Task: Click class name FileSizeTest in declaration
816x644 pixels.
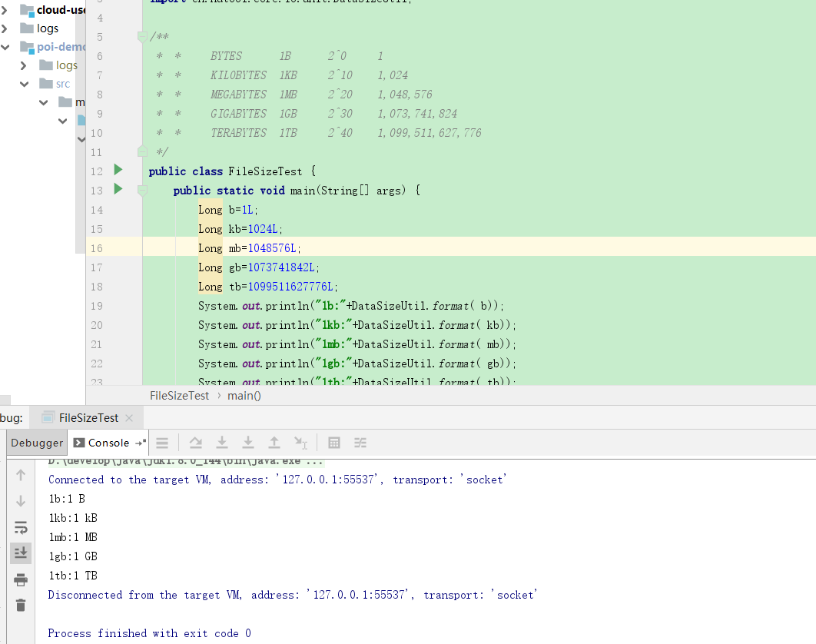Action: click(265, 171)
